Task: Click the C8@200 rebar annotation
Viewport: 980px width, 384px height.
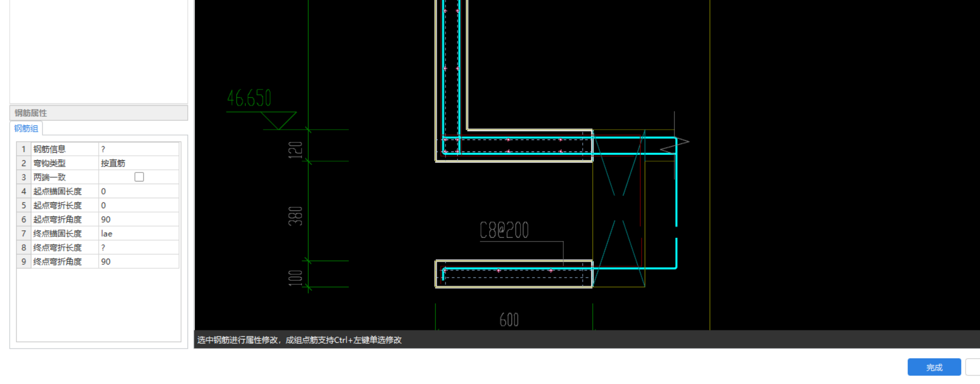Action: click(x=504, y=230)
